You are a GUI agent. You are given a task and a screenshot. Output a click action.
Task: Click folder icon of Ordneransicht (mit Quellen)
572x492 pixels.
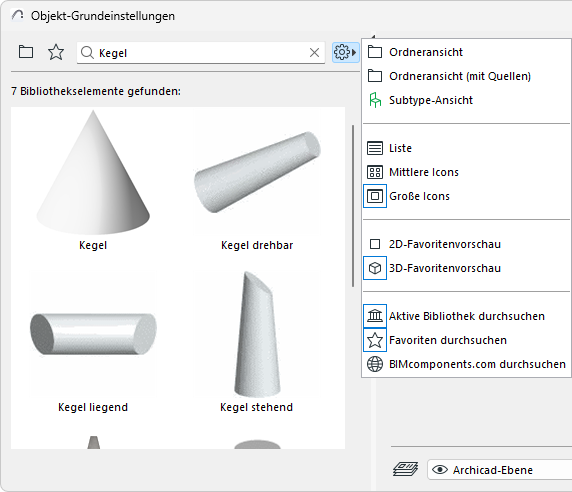(375, 76)
